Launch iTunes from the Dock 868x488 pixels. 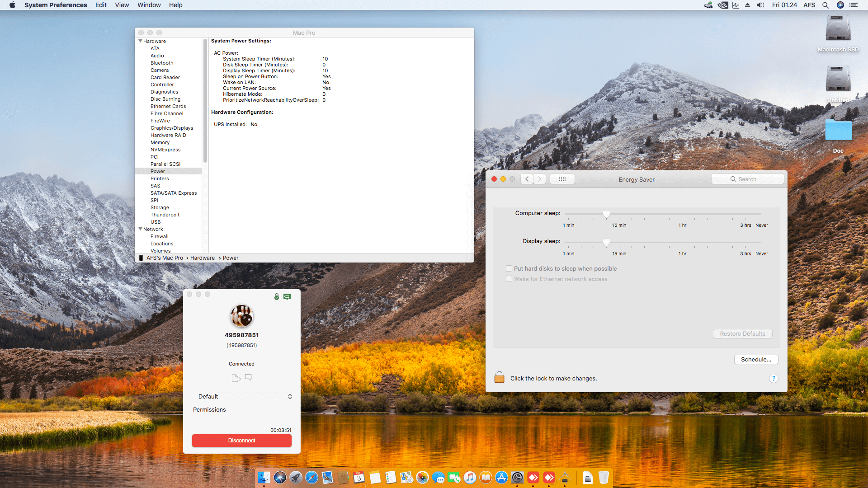(470, 478)
